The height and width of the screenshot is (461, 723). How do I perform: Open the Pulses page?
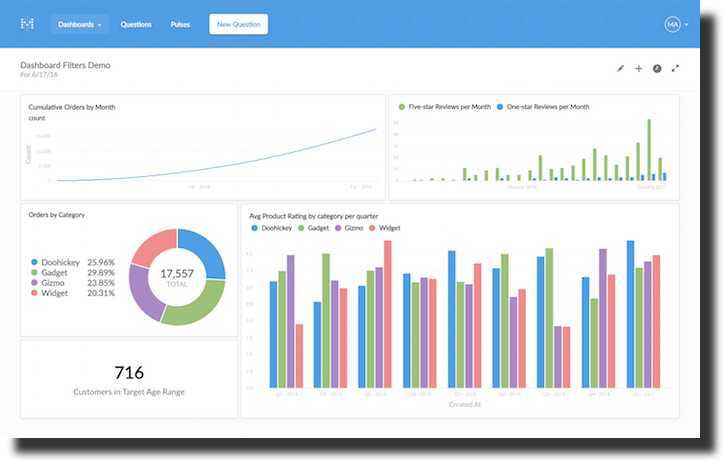180,24
